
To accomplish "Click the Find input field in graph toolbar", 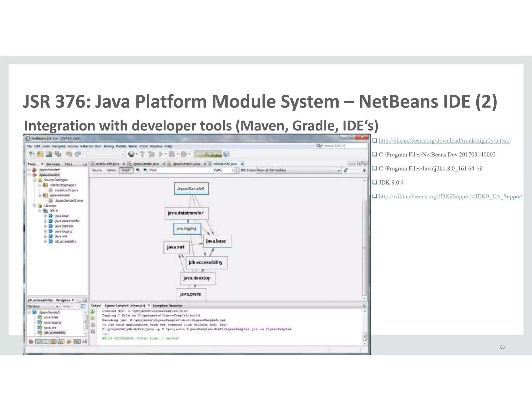I will 185,170.
